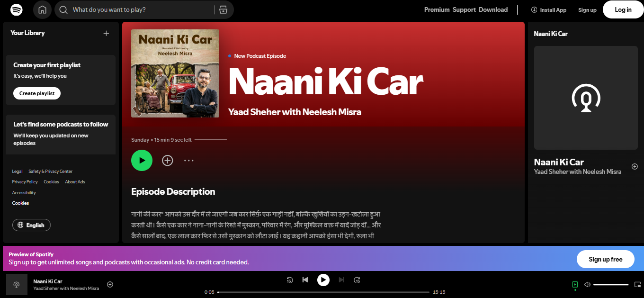Play the episode with the green play button

tap(142, 160)
